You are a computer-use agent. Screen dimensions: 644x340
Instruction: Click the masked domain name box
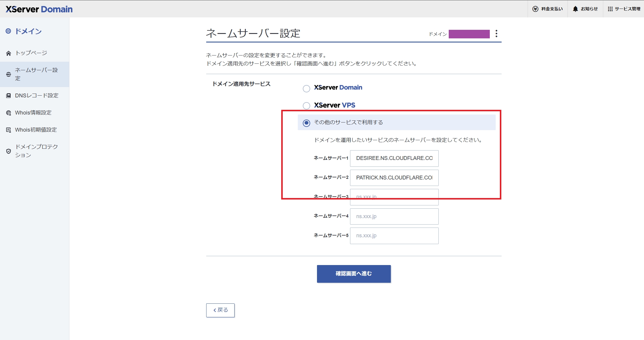click(469, 34)
